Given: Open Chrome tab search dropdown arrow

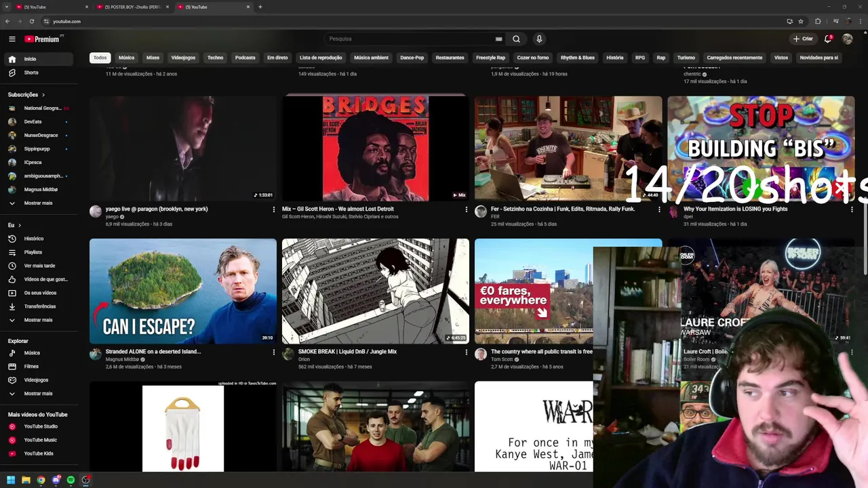Looking at the screenshot, I should click(7, 7).
